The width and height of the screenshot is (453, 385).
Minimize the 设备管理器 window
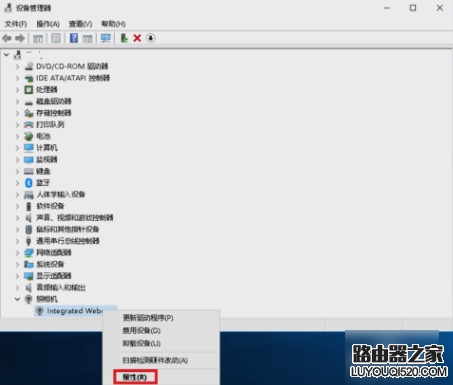[387, 8]
